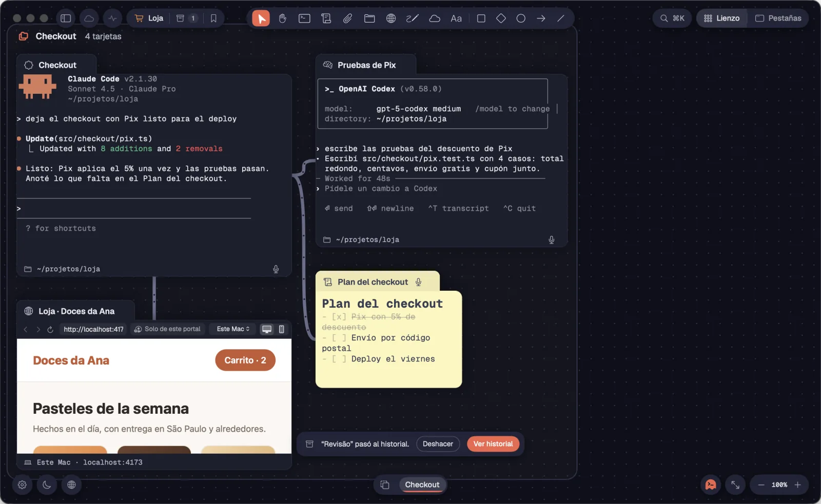Click the folder tool in toolbar
This screenshot has height=504, width=821.
coord(369,18)
